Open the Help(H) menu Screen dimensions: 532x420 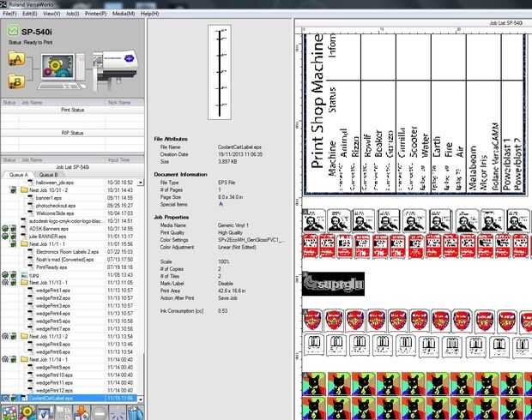click(x=149, y=14)
